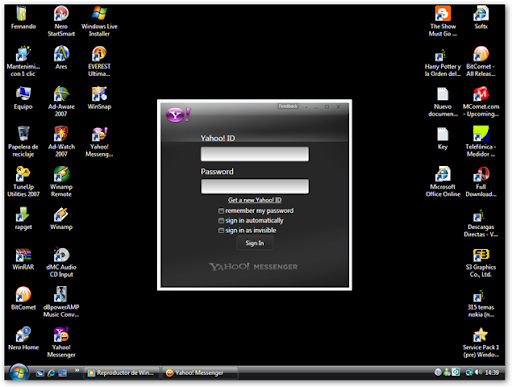Select the WinSnap desktop icon

(99, 94)
